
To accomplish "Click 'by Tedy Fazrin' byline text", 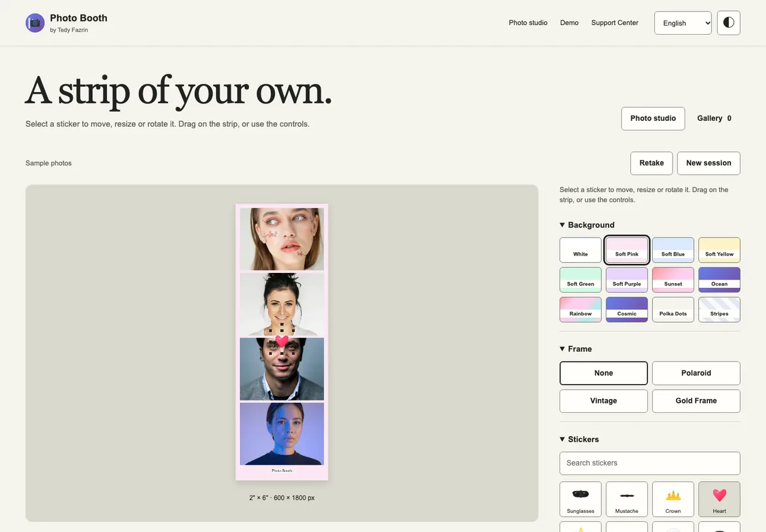I will [69, 30].
